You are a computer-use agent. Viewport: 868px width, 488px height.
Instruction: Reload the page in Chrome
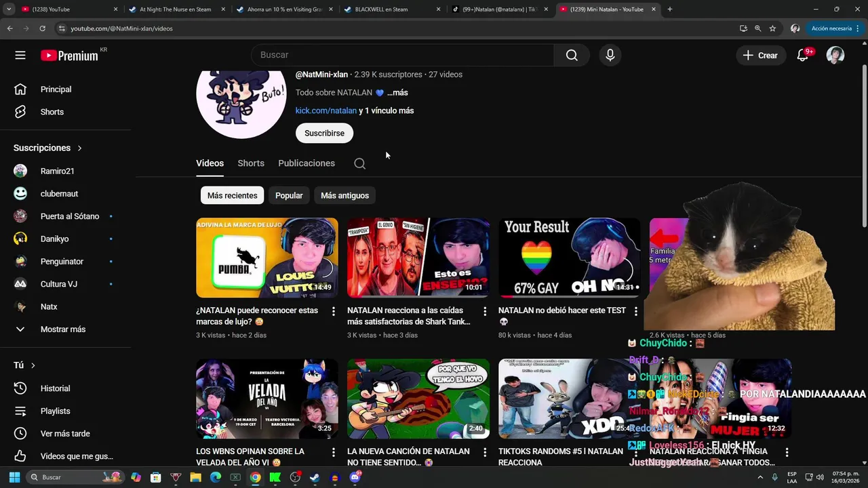[x=42, y=28]
